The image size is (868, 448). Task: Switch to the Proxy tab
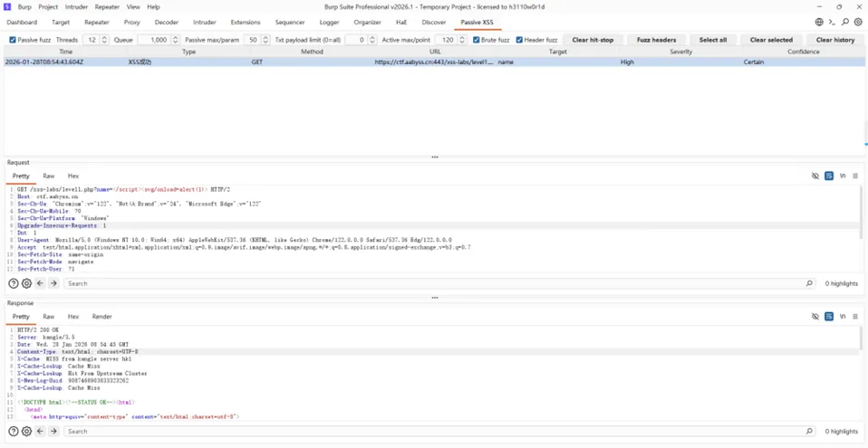click(131, 23)
